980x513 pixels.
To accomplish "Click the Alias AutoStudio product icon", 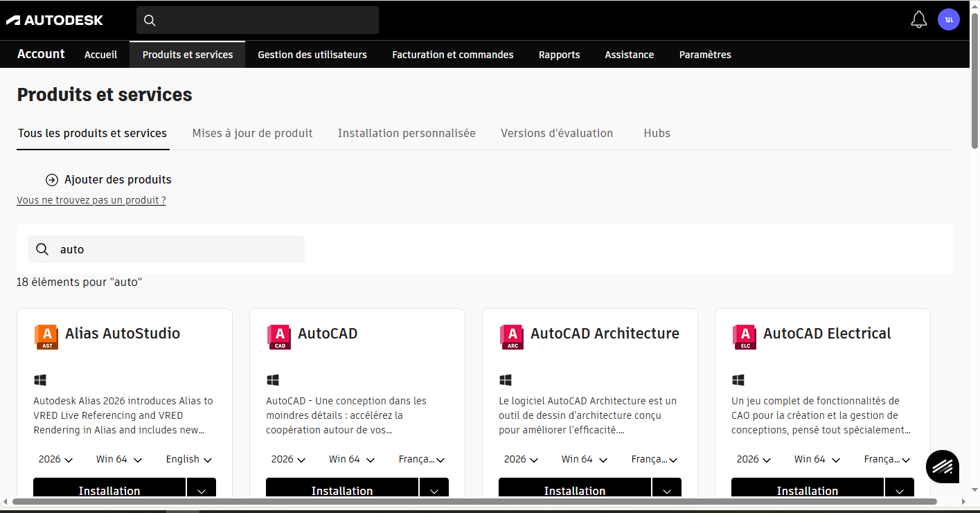I will [46, 336].
